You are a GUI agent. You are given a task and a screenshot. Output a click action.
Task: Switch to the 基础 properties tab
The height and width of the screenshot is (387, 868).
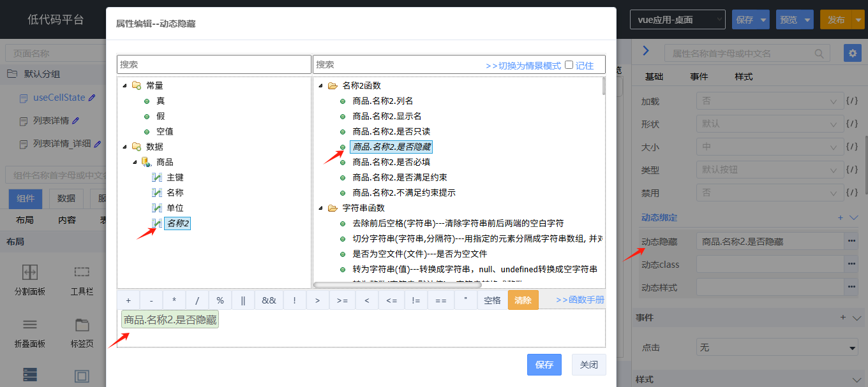pyautogui.click(x=654, y=77)
